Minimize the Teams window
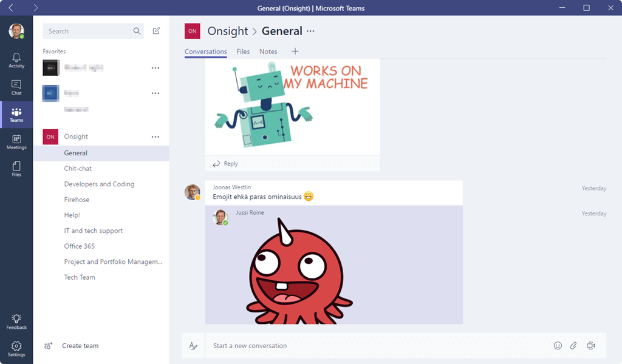 point(562,7)
